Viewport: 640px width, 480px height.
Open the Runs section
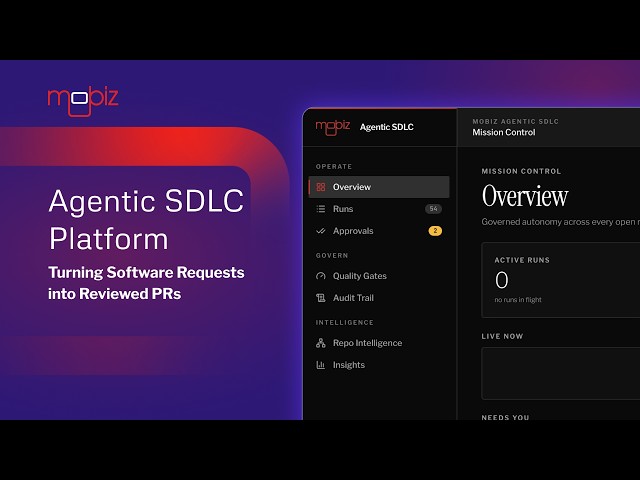[379, 209]
